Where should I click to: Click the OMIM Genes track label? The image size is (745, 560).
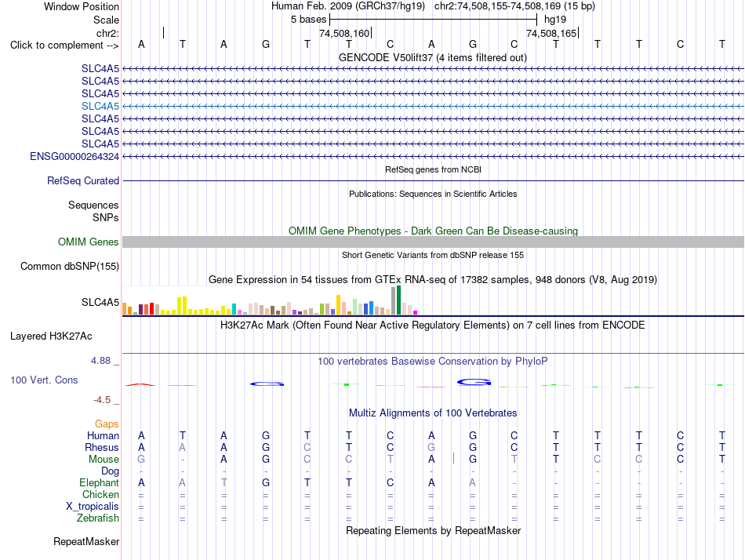pos(89,242)
